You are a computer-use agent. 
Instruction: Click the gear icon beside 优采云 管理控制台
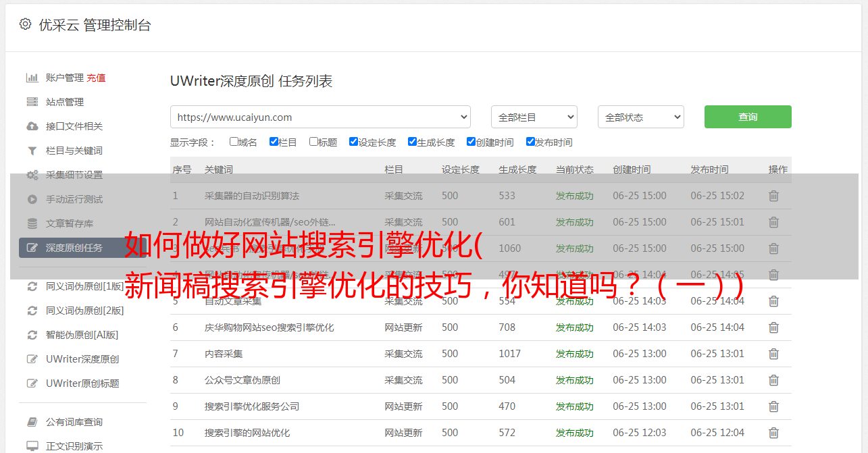[x=25, y=24]
